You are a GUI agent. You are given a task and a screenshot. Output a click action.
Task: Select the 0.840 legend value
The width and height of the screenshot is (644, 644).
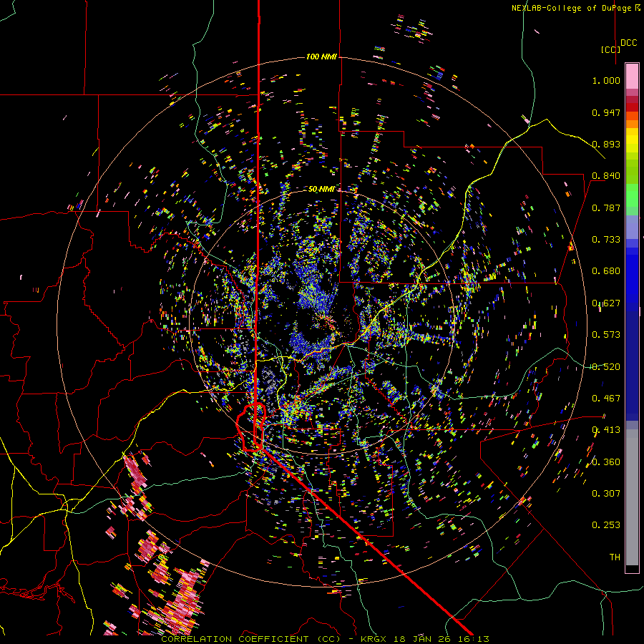point(606,176)
